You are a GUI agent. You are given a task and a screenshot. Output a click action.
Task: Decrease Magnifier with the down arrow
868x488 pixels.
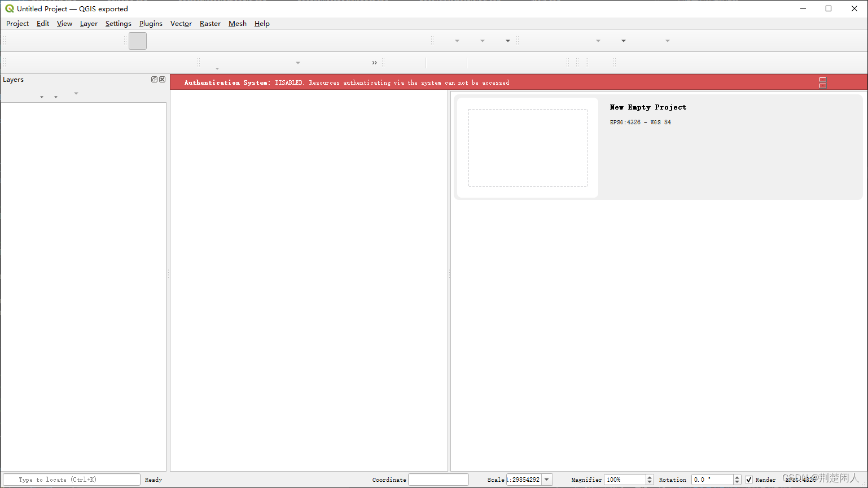point(650,482)
